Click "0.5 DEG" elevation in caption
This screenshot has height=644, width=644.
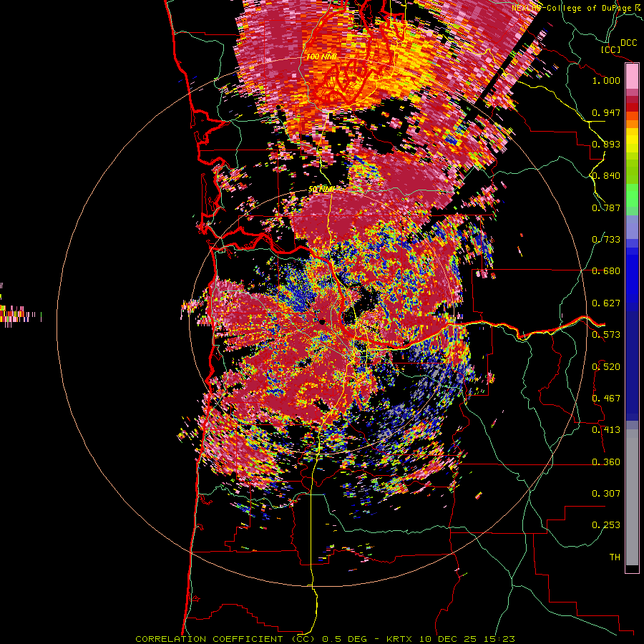(344, 639)
